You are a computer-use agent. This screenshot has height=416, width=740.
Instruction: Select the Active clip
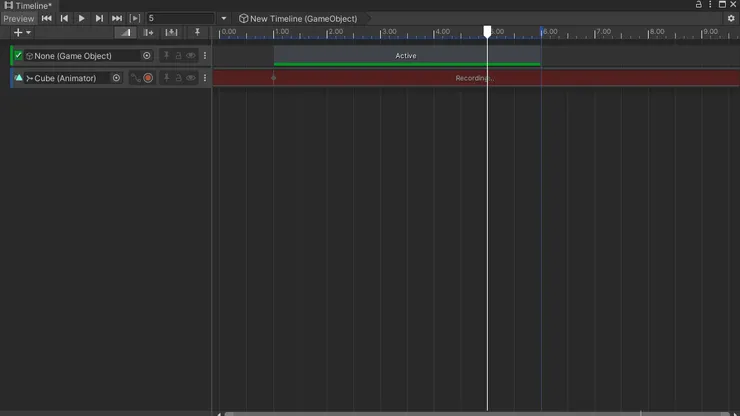pyautogui.click(x=407, y=56)
